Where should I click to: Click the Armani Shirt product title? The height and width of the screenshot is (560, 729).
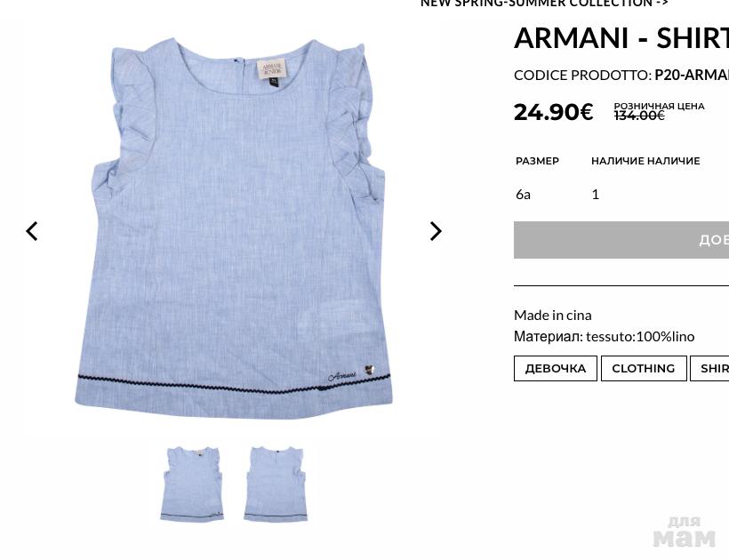[621, 37]
